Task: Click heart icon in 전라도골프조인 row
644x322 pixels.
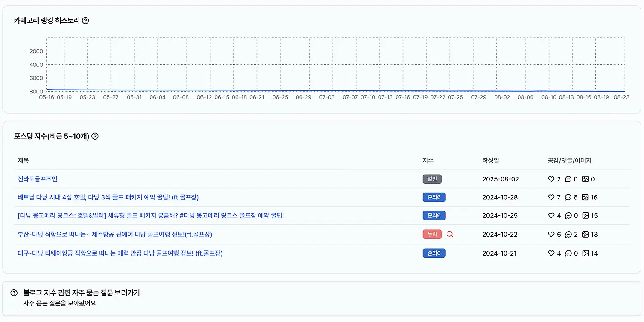Action: click(551, 179)
